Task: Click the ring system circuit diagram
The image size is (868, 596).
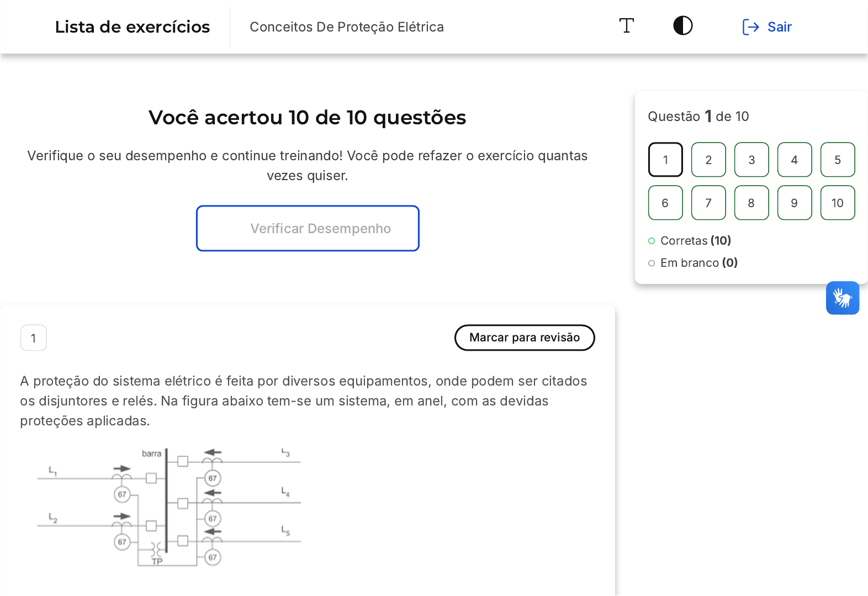Action: click(169, 507)
